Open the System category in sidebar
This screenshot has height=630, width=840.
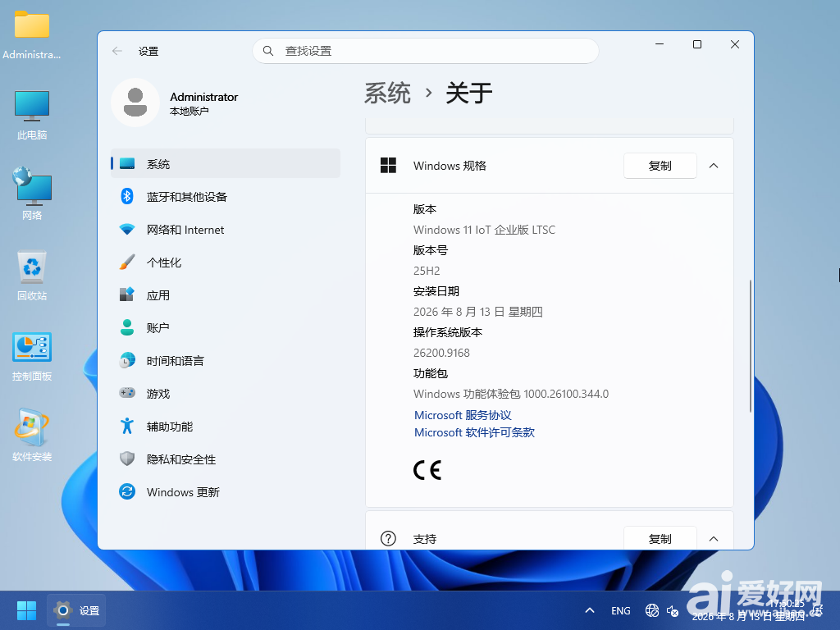pos(225,163)
